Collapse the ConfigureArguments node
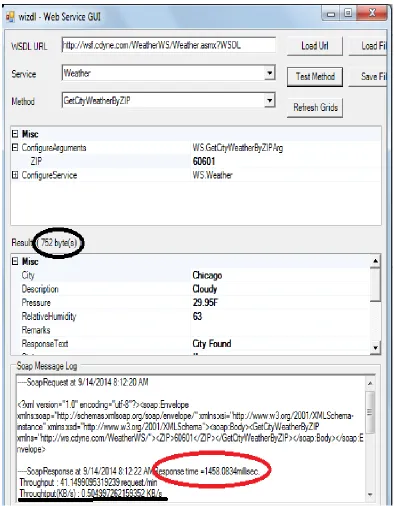Viewport: 394px width, 506px height. (x=15, y=147)
